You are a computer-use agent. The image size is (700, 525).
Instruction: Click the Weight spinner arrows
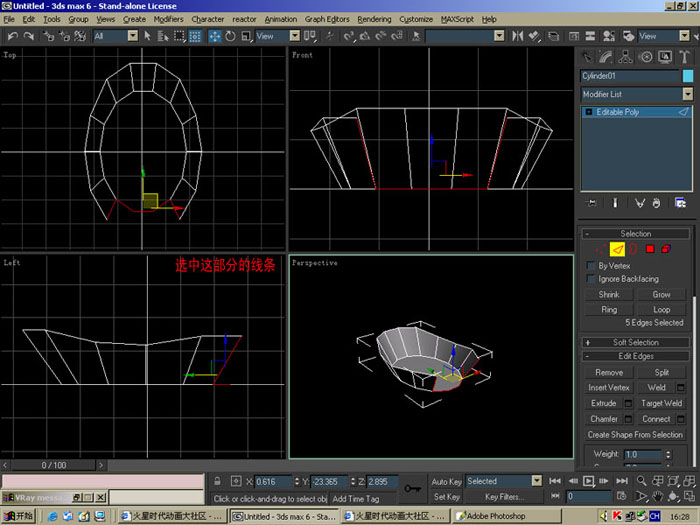668,454
